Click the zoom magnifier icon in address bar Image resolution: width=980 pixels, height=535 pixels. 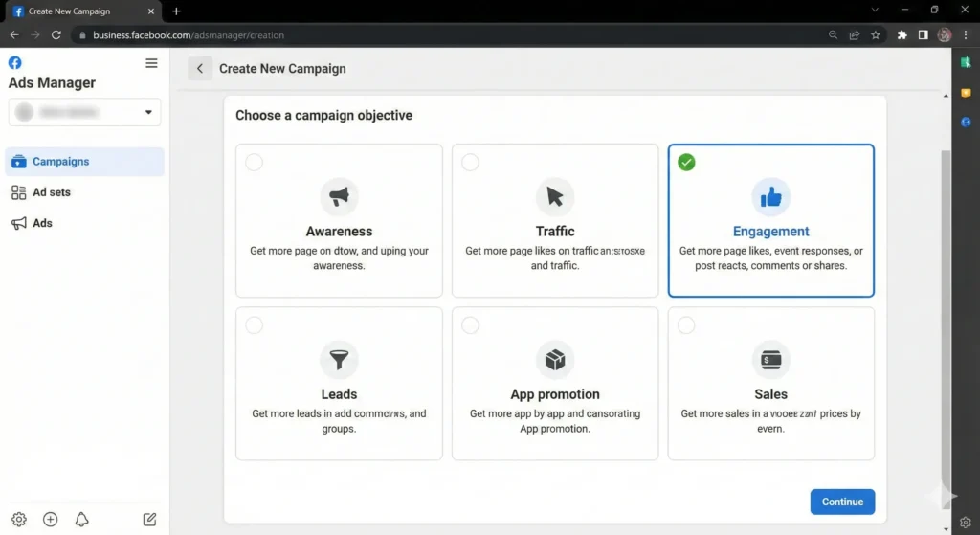click(x=834, y=35)
